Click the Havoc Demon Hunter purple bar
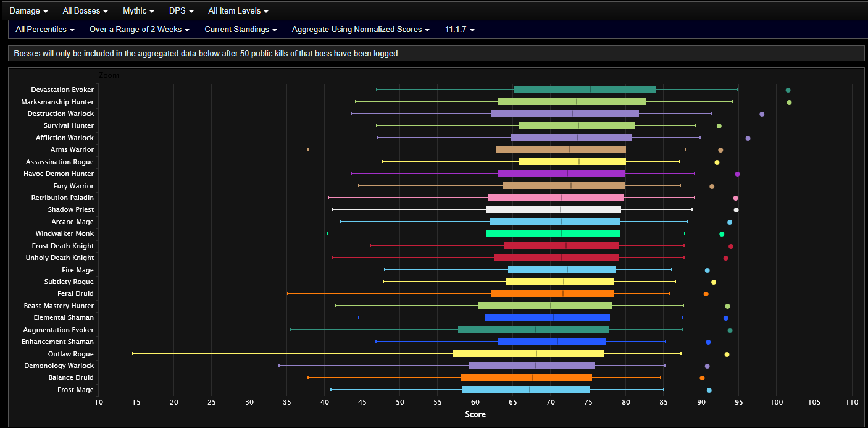This screenshot has height=428, width=868. pyautogui.click(x=561, y=174)
